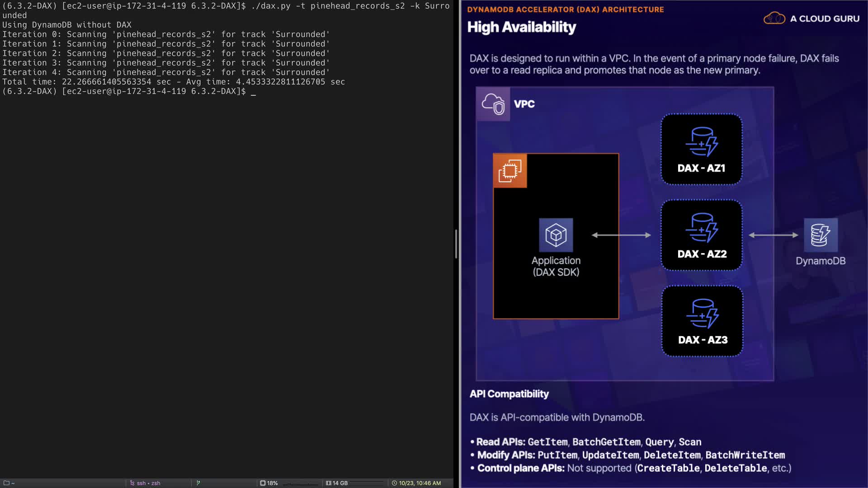Click the ssh zsh process indicator
Screen dimensions: 868x488
(x=146, y=483)
